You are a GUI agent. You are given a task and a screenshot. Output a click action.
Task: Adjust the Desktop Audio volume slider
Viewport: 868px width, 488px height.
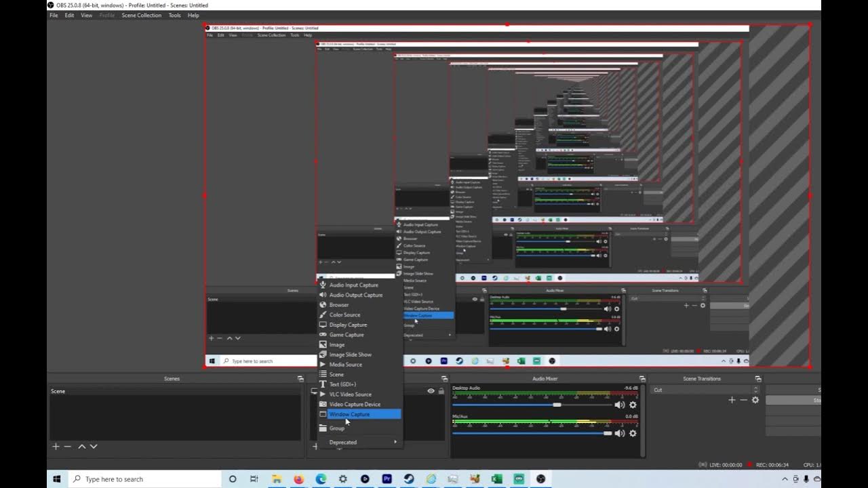click(532, 405)
